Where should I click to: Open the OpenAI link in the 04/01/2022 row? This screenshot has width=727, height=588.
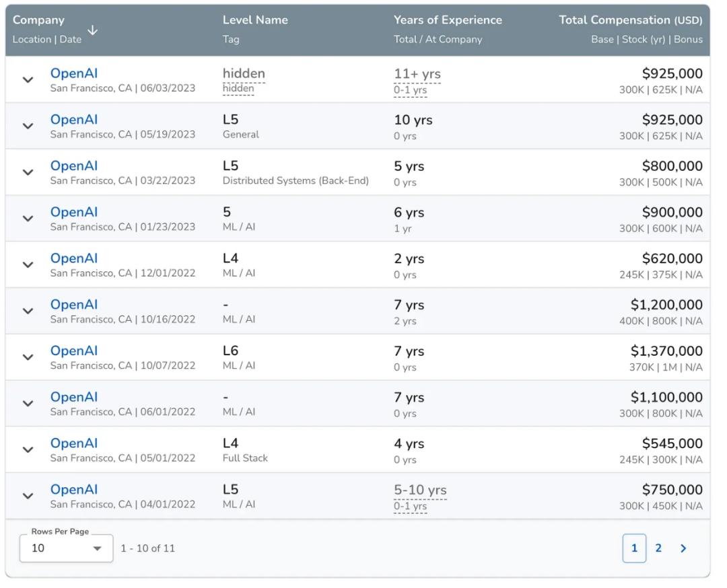[74, 490]
